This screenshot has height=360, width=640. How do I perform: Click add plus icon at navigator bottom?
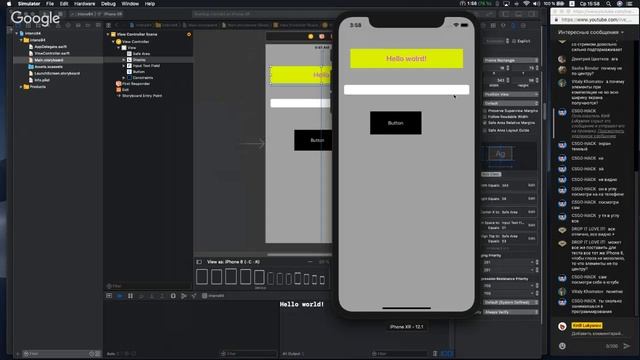18,354
